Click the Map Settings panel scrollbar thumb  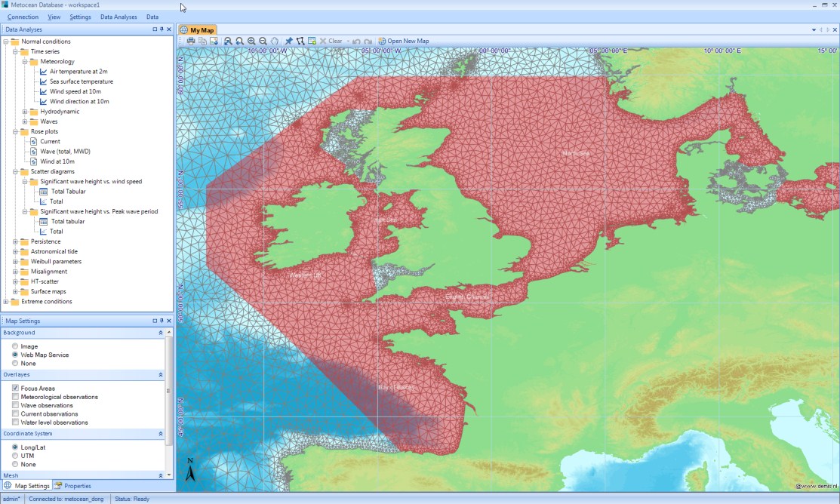click(169, 390)
